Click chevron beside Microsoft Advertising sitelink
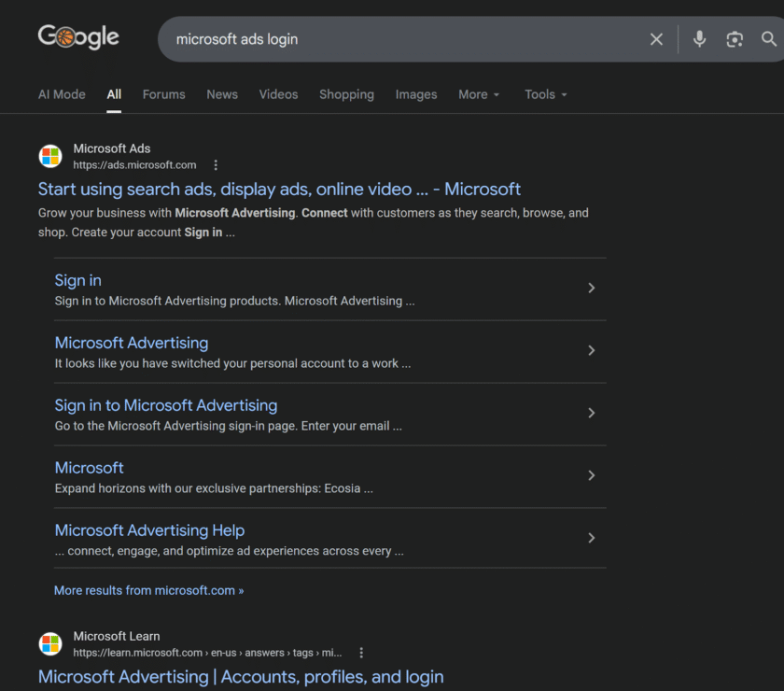784x691 pixels. pos(591,350)
